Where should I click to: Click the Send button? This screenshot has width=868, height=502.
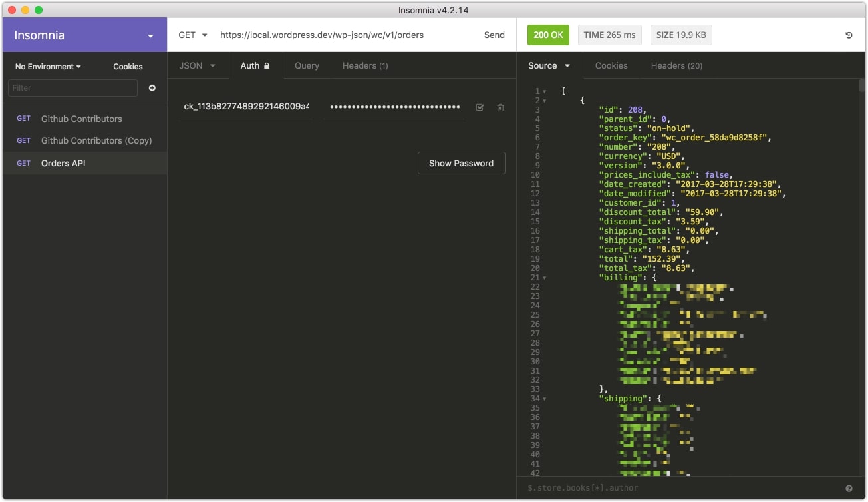click(x=494, y=35)
